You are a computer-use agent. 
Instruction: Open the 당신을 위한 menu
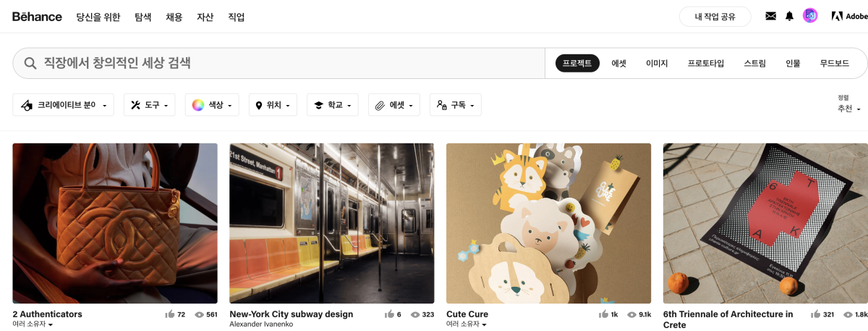[x=98, y=17]
